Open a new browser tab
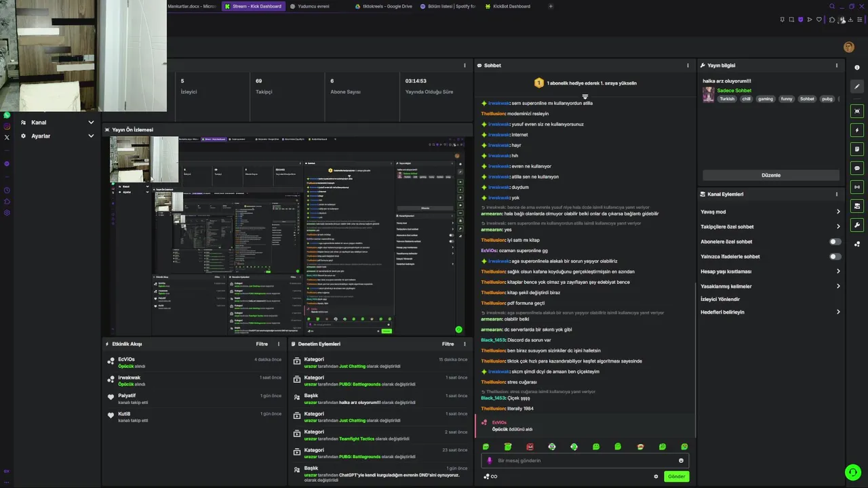Viewport: 868px width, 488px height. [551, 6]
